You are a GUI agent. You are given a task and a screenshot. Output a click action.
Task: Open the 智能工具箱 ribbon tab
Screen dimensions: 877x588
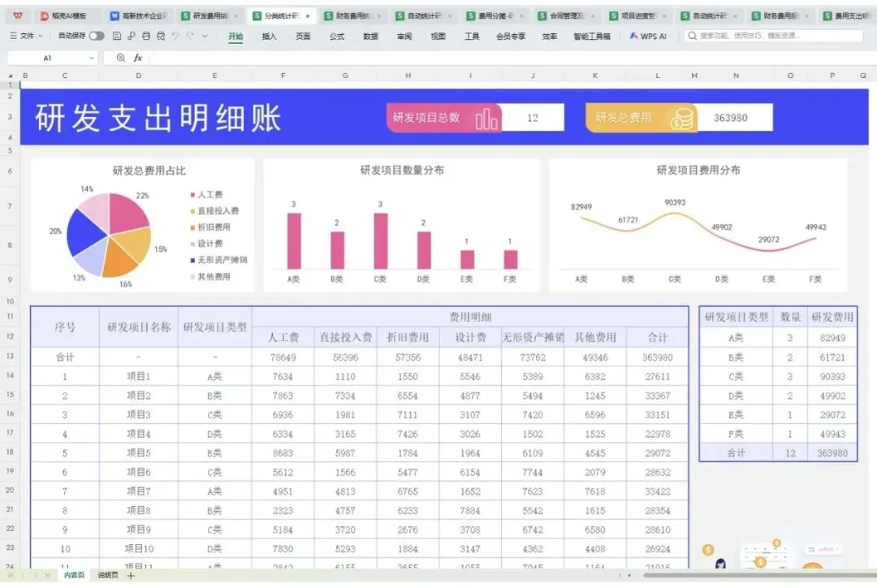pyautogui.click(x=592, y=37)
